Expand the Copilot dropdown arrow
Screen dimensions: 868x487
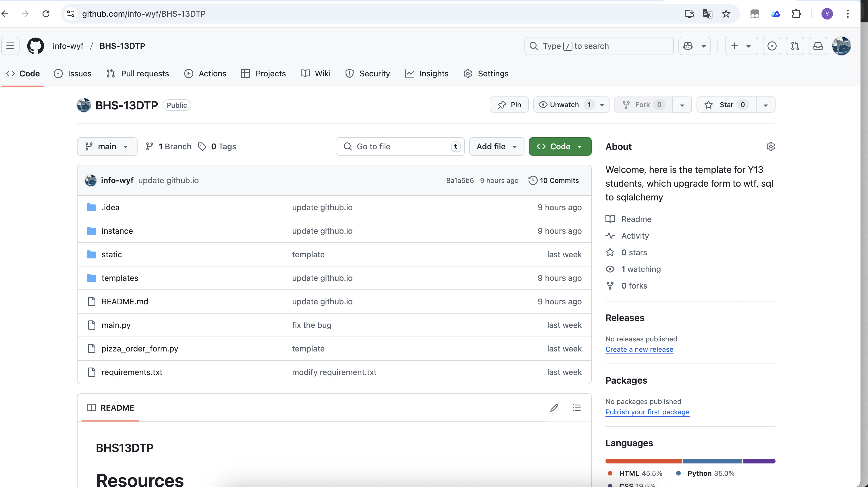click(704, 46)
